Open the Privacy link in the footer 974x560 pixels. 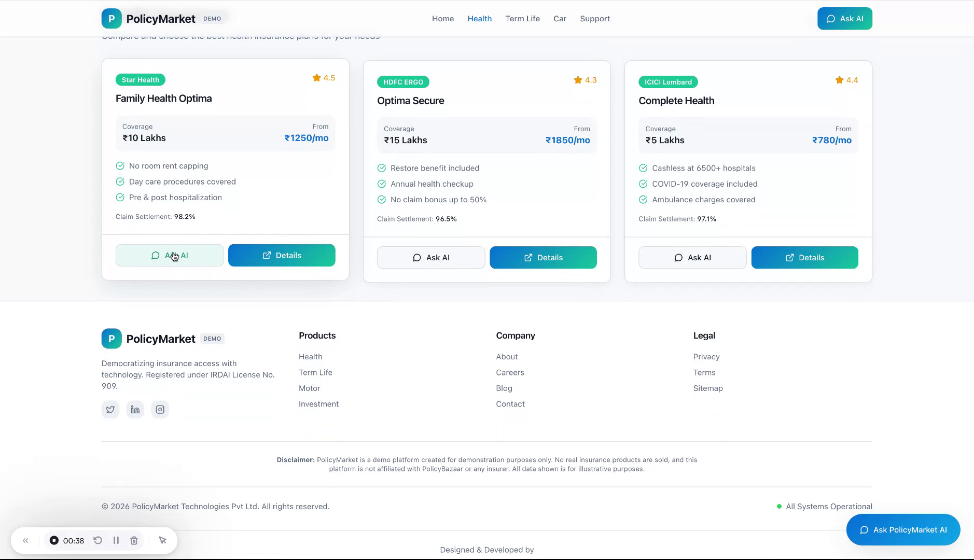[706, 357]
